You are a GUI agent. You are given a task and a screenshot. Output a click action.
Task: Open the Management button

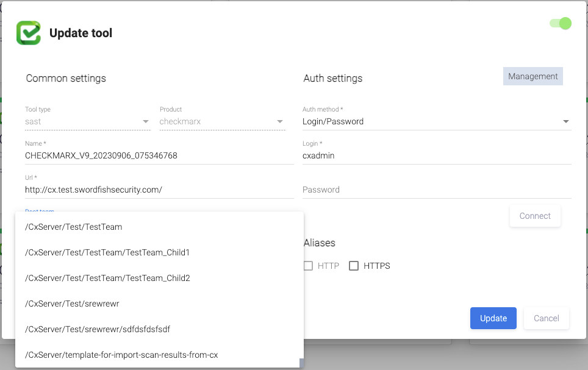[532, 76]
